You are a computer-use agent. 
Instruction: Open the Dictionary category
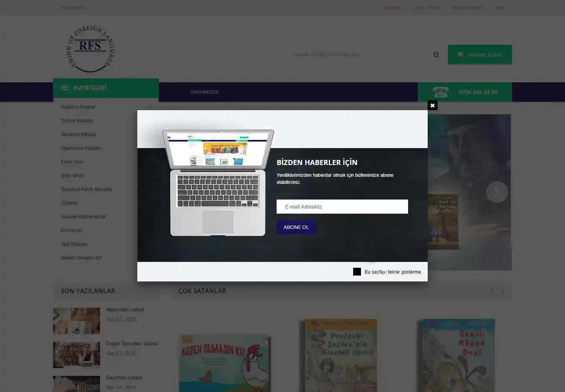point(72,230)
